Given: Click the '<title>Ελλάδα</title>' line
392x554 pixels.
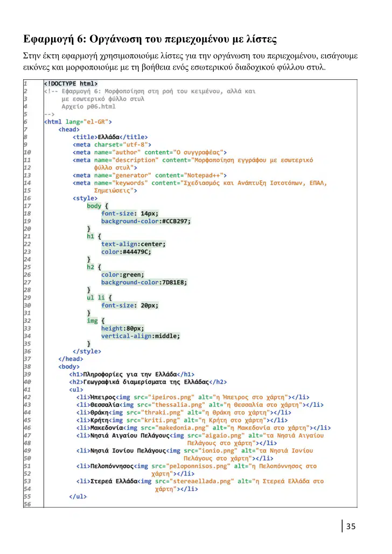Looking at the screenshot, I should 110,137.
